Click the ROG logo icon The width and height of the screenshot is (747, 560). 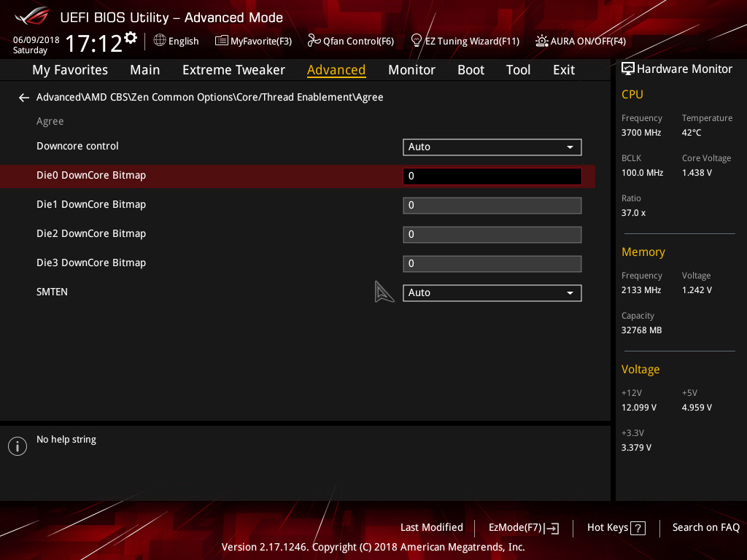click(x=31, y=17)
